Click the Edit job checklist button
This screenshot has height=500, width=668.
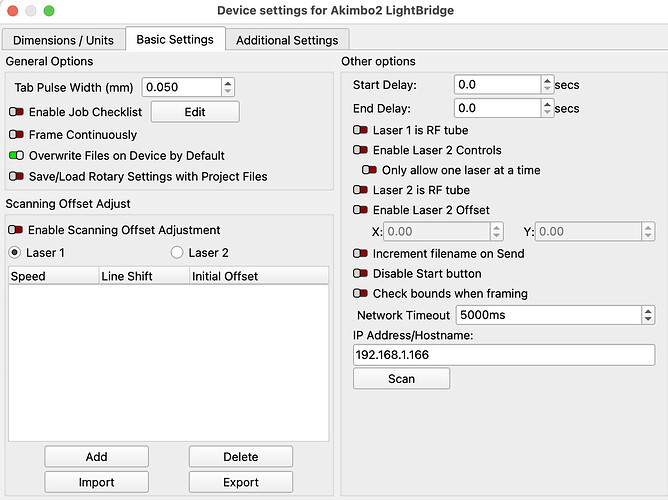tap(195, 112)
